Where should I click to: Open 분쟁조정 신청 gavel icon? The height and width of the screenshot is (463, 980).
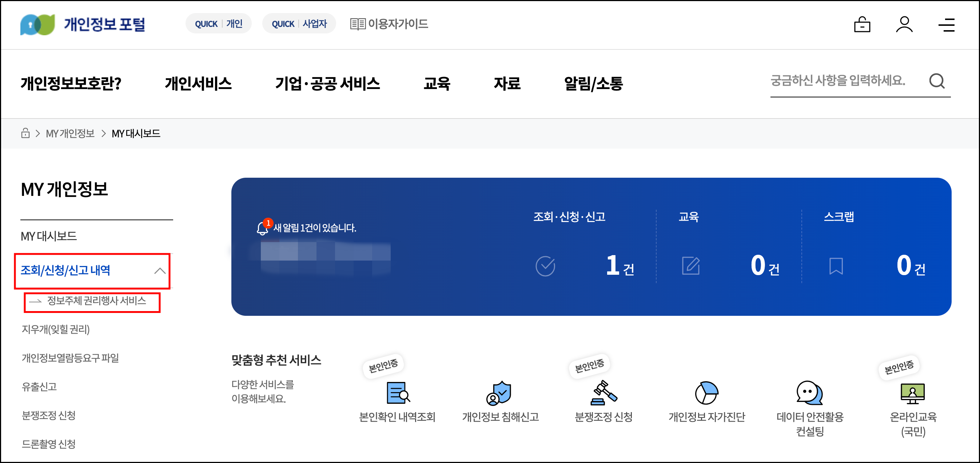coord(604,392)
